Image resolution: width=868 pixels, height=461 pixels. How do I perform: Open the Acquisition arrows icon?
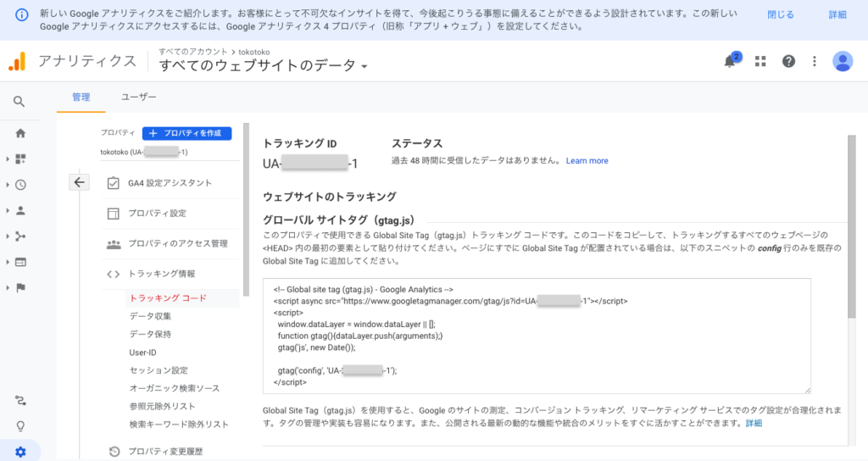pyautogui.click(x=20, y=236)
